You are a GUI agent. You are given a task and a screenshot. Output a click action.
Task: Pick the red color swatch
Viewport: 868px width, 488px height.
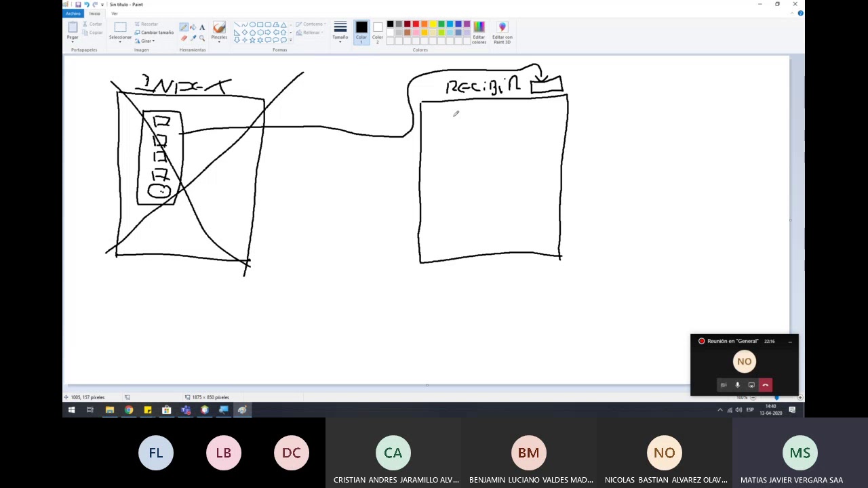pos(416,24)
